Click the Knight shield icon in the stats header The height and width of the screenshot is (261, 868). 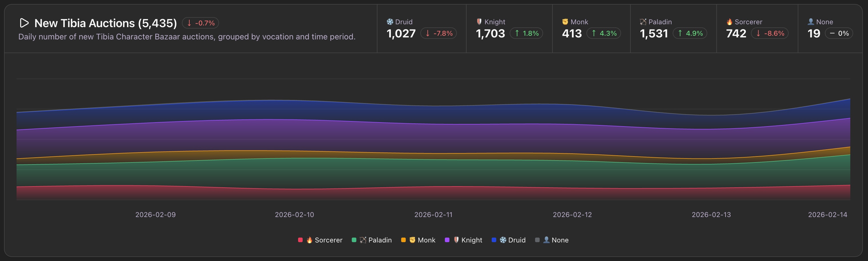click(479, 22)
